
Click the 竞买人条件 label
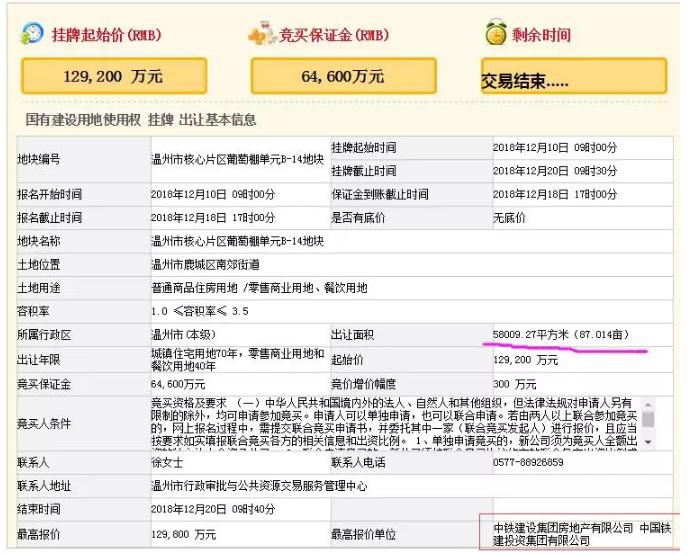(x=44, y=423)
